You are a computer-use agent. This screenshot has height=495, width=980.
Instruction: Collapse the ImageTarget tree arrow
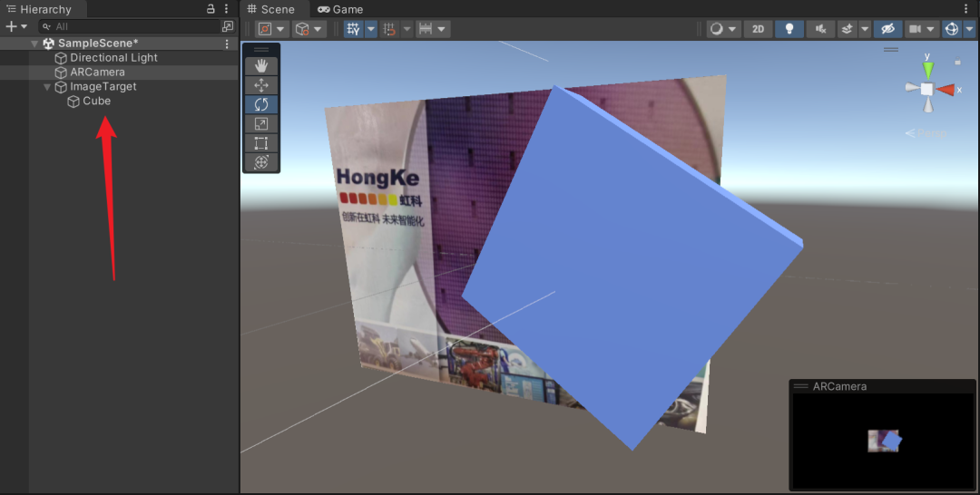click(x=47, y=87)
